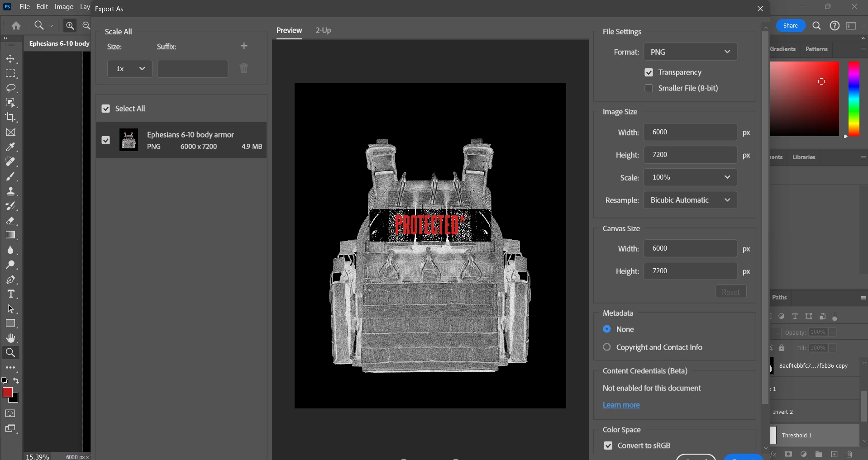Toggle Convert to sRGB checkbox

click(x=608, y=446)
